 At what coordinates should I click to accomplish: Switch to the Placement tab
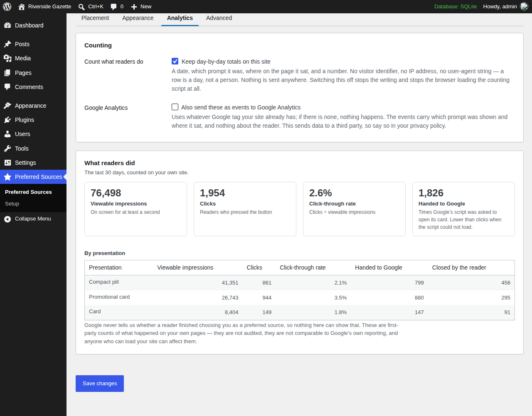click(x=95, y=18)
